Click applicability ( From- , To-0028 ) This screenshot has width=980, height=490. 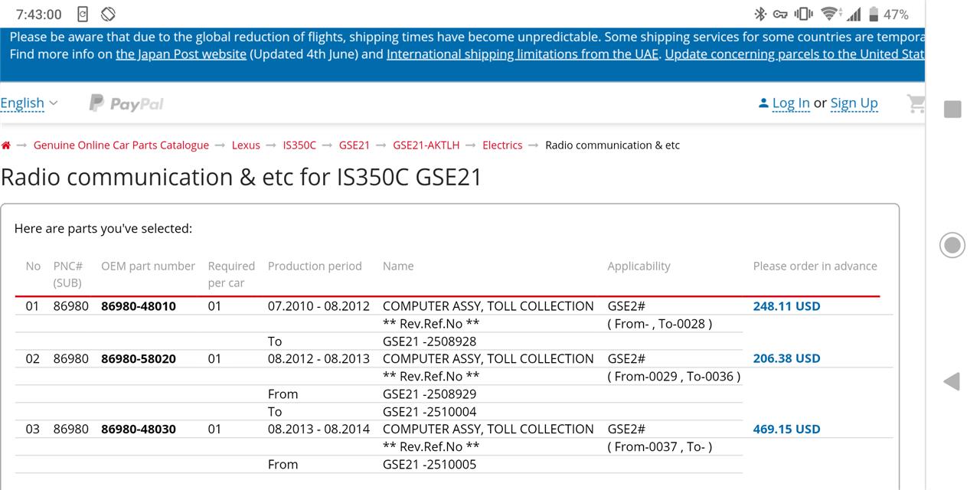[x=660, y=324]
